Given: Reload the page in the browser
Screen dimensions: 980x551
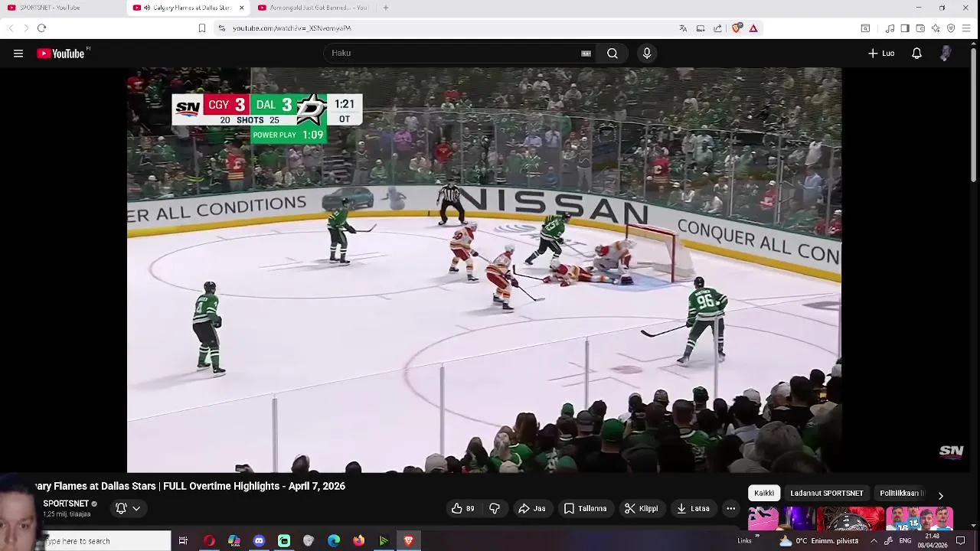Looking at the screenshot, I should [41, 28].
